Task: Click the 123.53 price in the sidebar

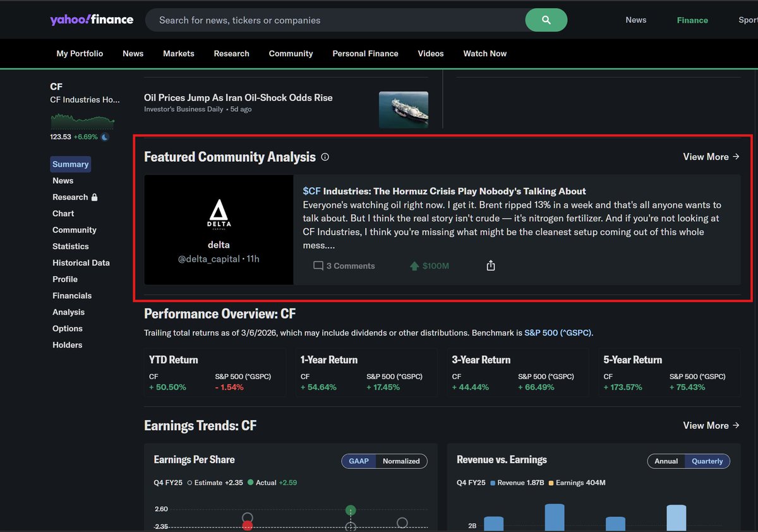Action: (61, 137)
